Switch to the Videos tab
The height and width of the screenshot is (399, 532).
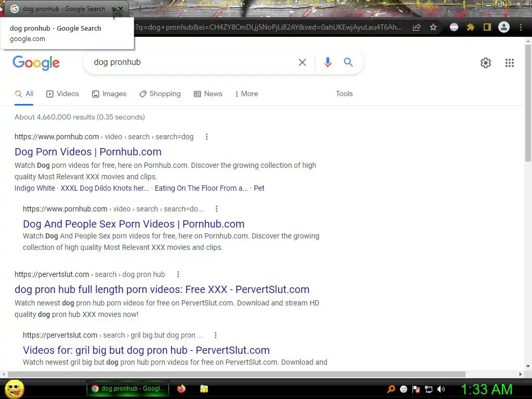[x=62, y=94]
